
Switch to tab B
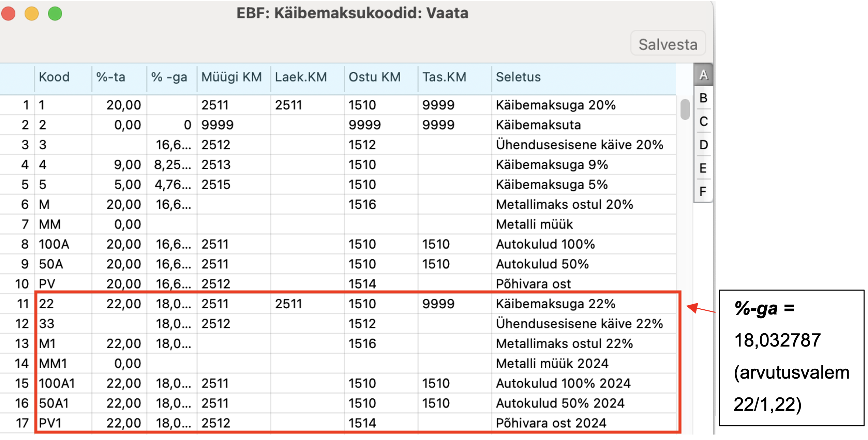(x=703, y=98)
